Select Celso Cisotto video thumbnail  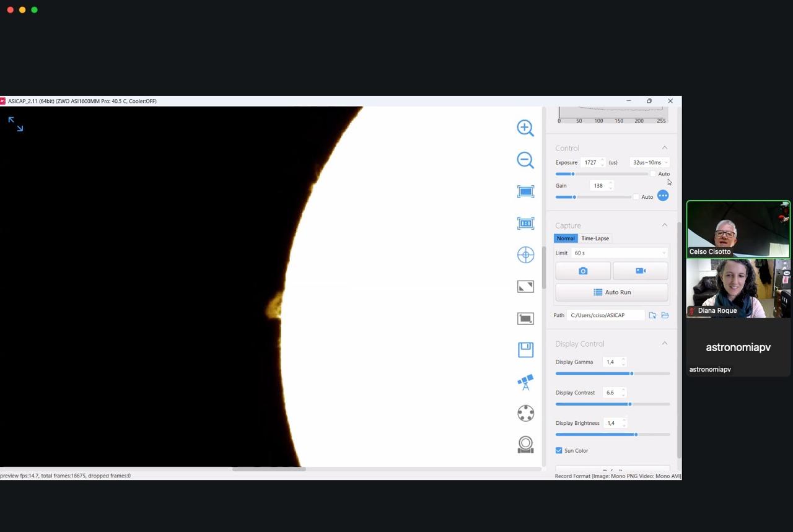tap(738, 229)
